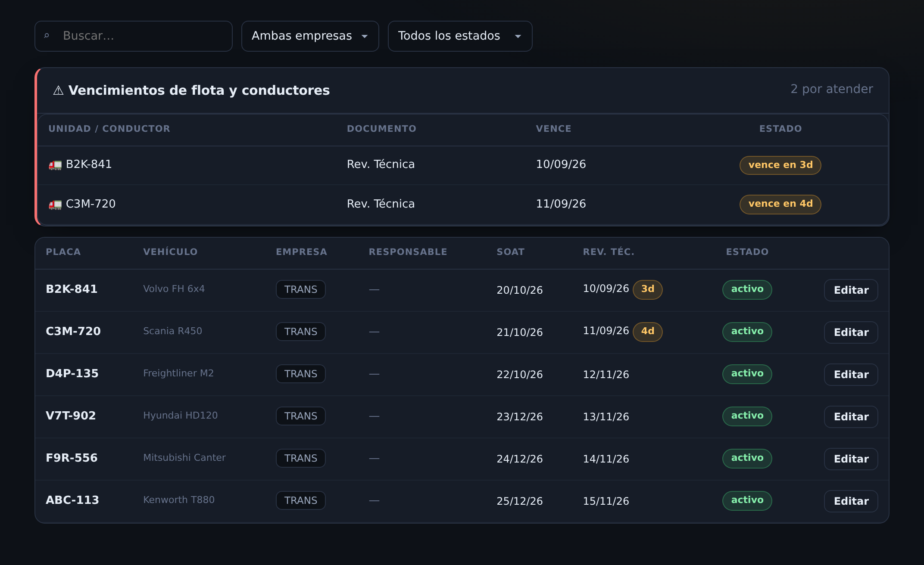924x565 pixels.
Task: Edit the B2K-841 vehicle row
Action: point(851,290)
